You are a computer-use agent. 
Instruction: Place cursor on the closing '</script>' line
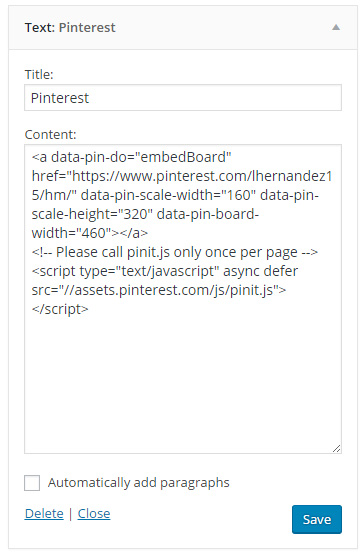pos(60,309)
